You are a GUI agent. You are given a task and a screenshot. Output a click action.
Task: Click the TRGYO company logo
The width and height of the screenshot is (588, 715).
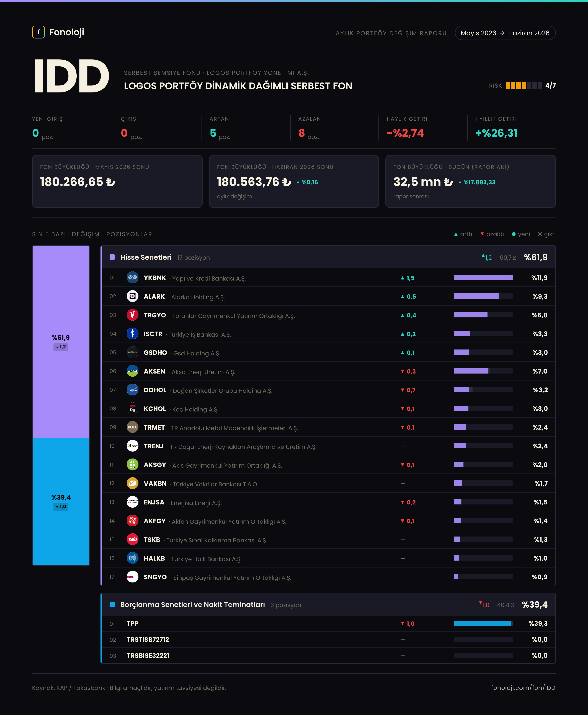[132, 315]
